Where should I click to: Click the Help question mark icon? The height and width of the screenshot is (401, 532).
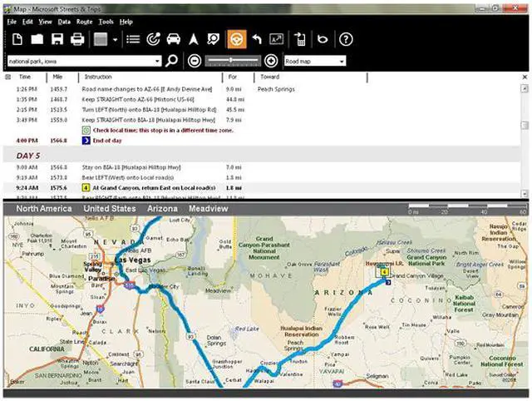(x=346, y=39)
